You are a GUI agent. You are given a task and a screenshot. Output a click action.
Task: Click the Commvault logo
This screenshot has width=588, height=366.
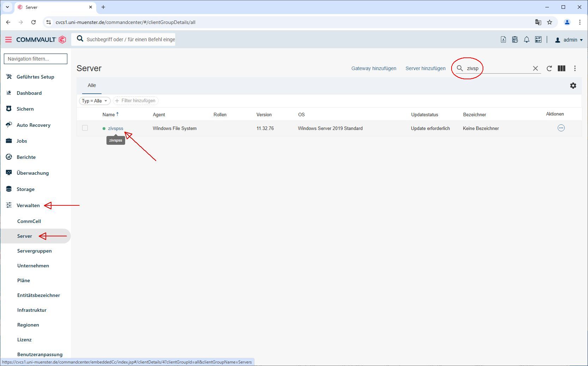click(41, 39)
